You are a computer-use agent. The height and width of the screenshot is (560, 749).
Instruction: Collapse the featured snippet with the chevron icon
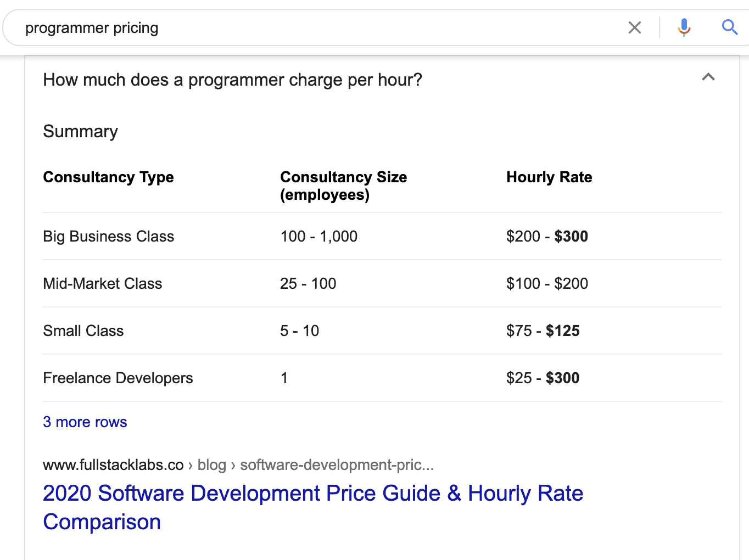point(708,78)
